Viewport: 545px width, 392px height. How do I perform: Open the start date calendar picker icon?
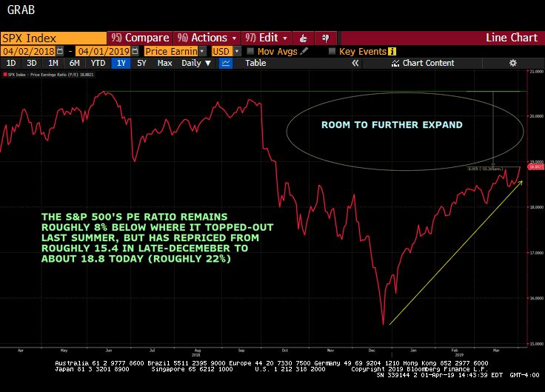(60, 51)
